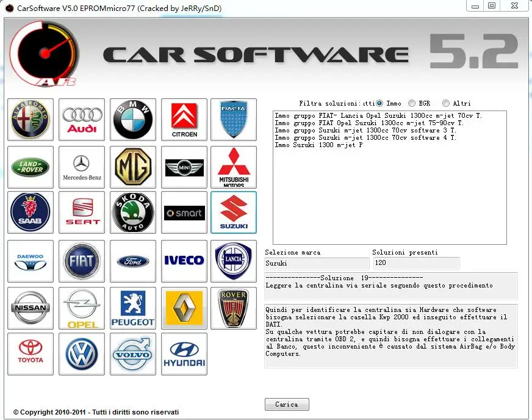The image size is (532, 420).
Task: Select the Smart brand logo
Action: click(184, 212)
